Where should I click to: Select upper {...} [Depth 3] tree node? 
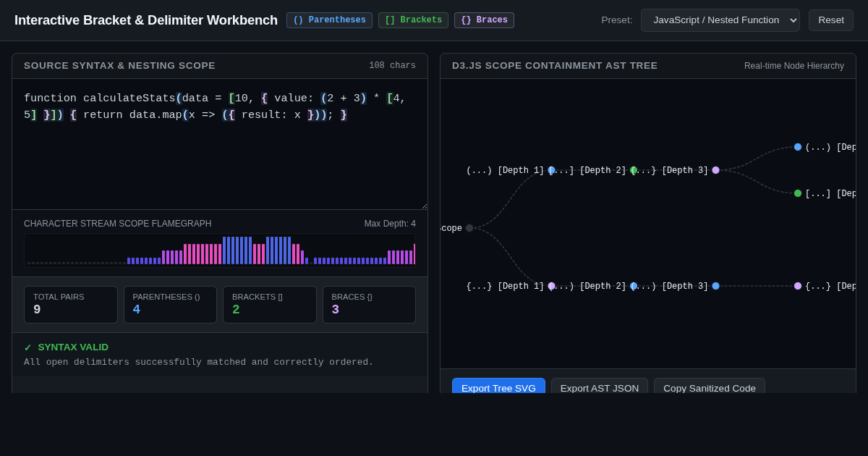click(x=715, y=170)
